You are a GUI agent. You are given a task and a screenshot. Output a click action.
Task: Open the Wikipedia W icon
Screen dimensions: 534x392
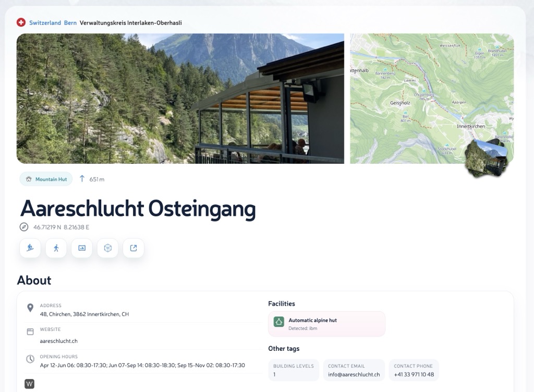pos(30,384)
